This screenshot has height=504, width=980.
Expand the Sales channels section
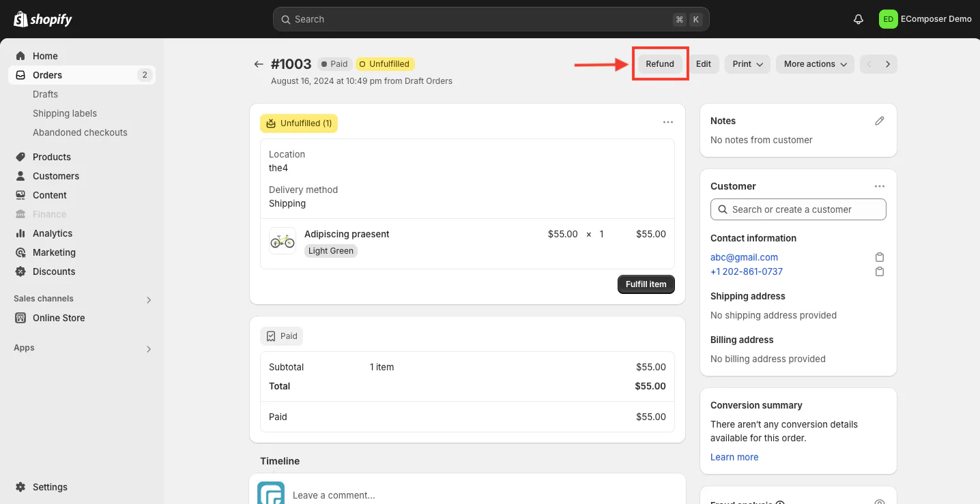pos(149,299)
